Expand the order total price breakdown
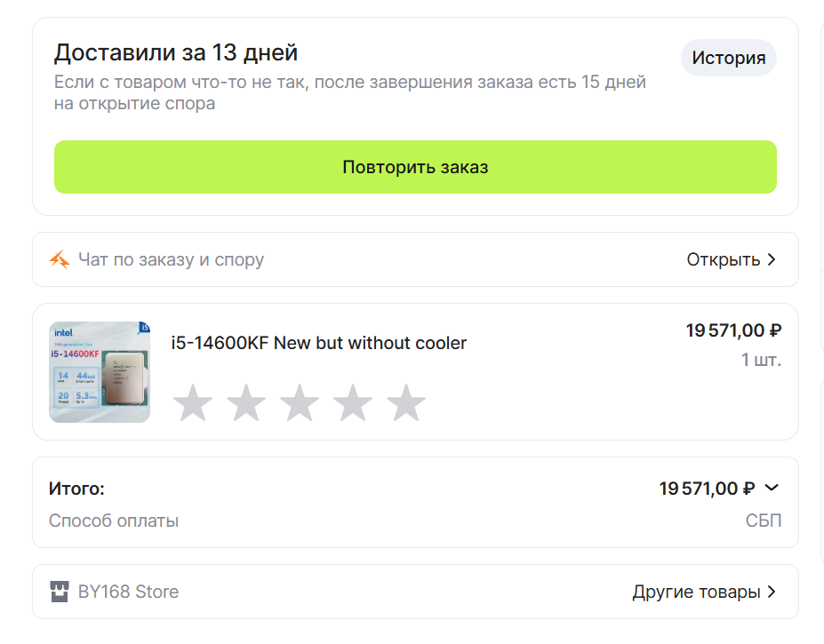This screenshot has width=824, height=644. (x=772, y=488)
